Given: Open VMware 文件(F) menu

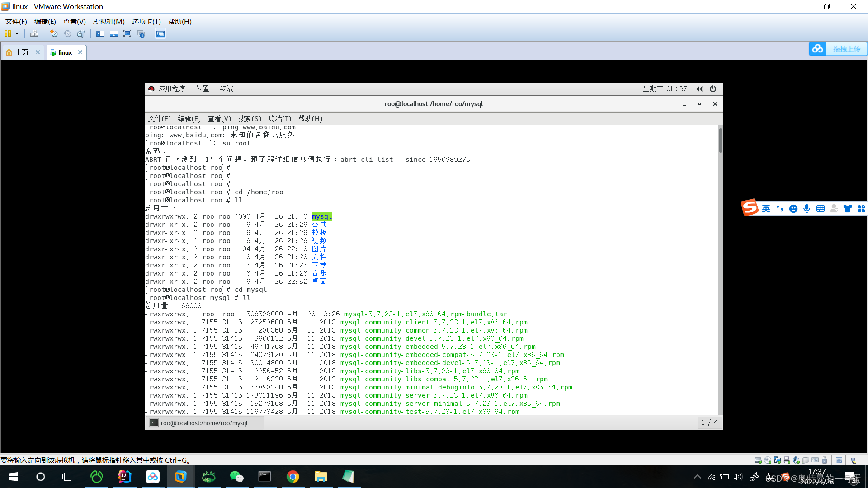Looking at the screenshot, I should click(16, 21).
